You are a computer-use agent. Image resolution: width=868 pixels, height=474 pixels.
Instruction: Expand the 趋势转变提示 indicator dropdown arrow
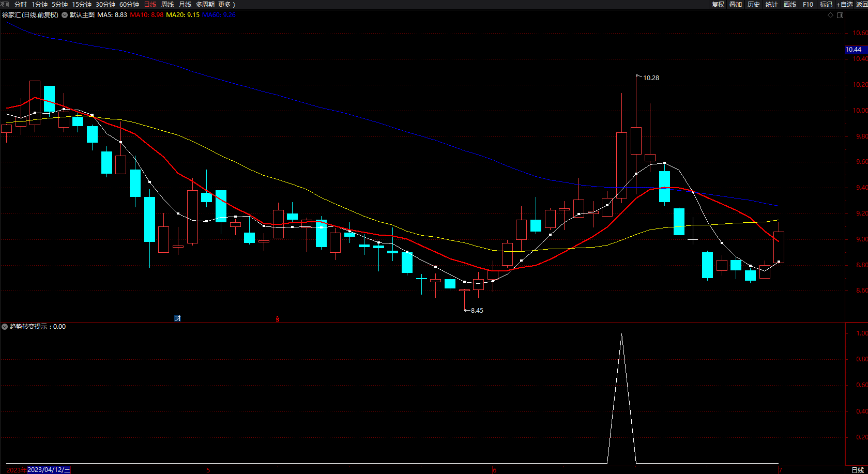5,327
